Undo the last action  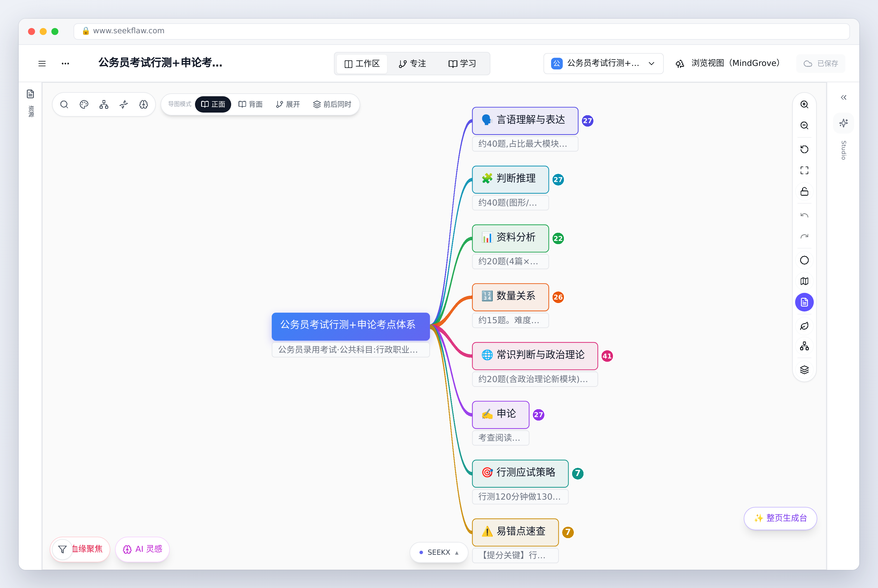pyautogui.click(x=804, y=215)
